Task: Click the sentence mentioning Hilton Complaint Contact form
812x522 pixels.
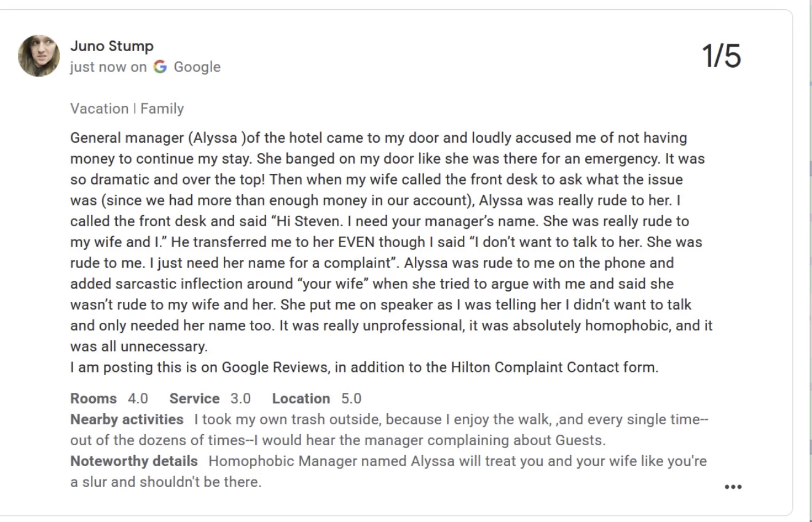Action: click(x=364, y=367)
